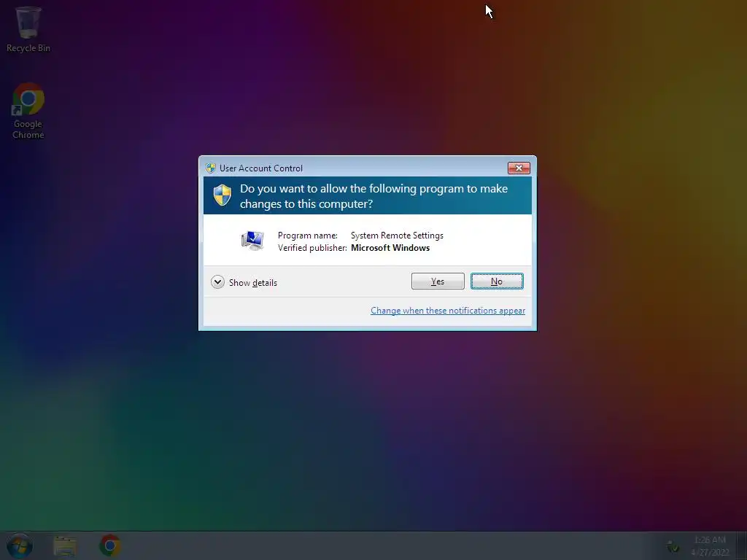Open the Windows Start button
This screenshot has width=747, height=560.
point(20,545)
